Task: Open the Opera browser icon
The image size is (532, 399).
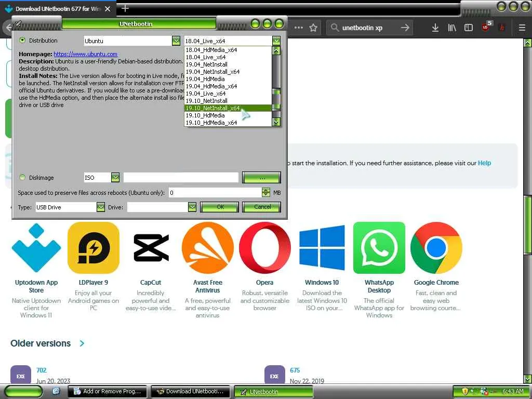Action: point(264,248)
